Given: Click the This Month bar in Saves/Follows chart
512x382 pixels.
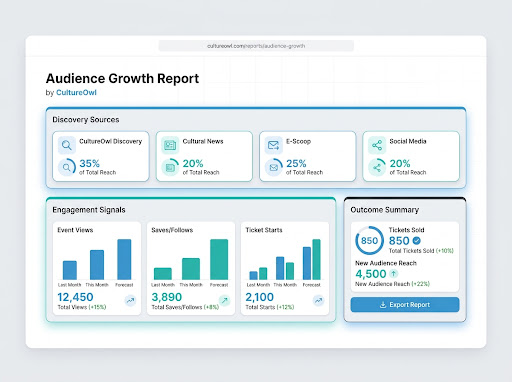Looking at the screenshot, I should pyautogui.click(x=191, y=269).
